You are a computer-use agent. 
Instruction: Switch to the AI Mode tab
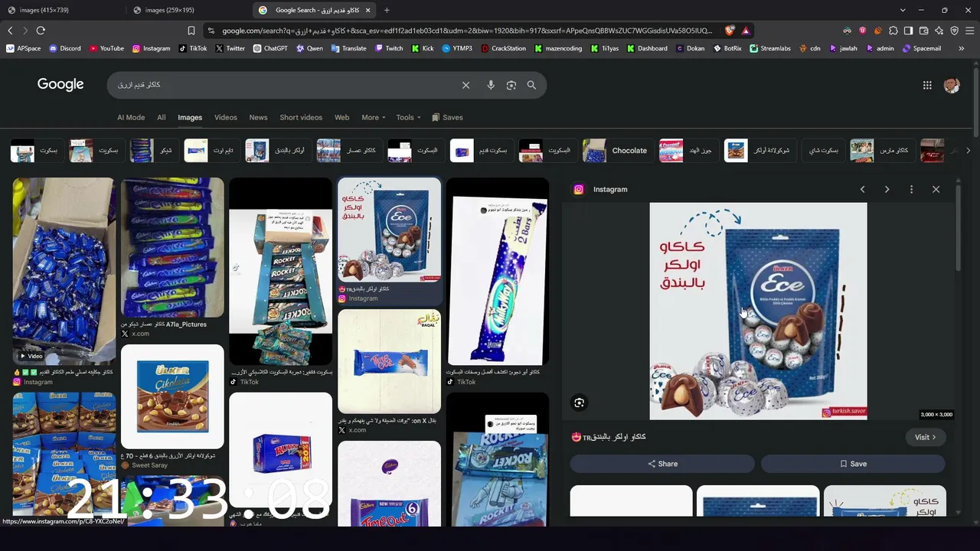pyautogui.click(x=131, y=117)
